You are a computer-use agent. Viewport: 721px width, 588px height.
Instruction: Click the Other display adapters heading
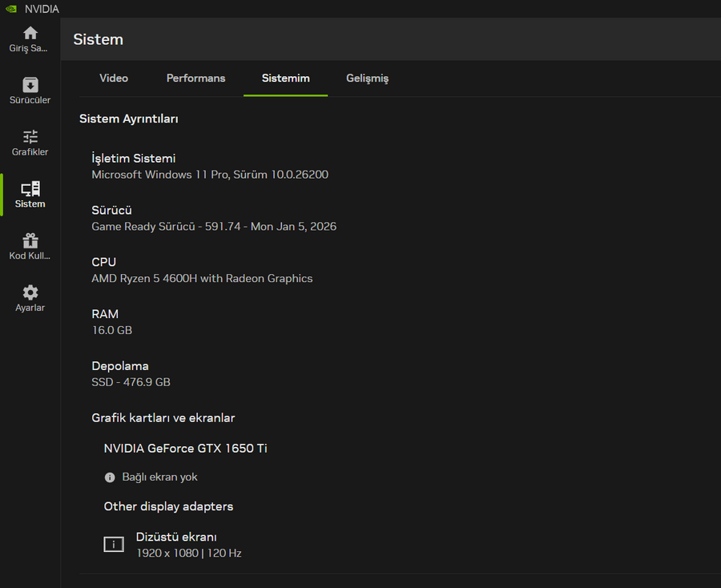pyautogui.click(x=168, y=507)
